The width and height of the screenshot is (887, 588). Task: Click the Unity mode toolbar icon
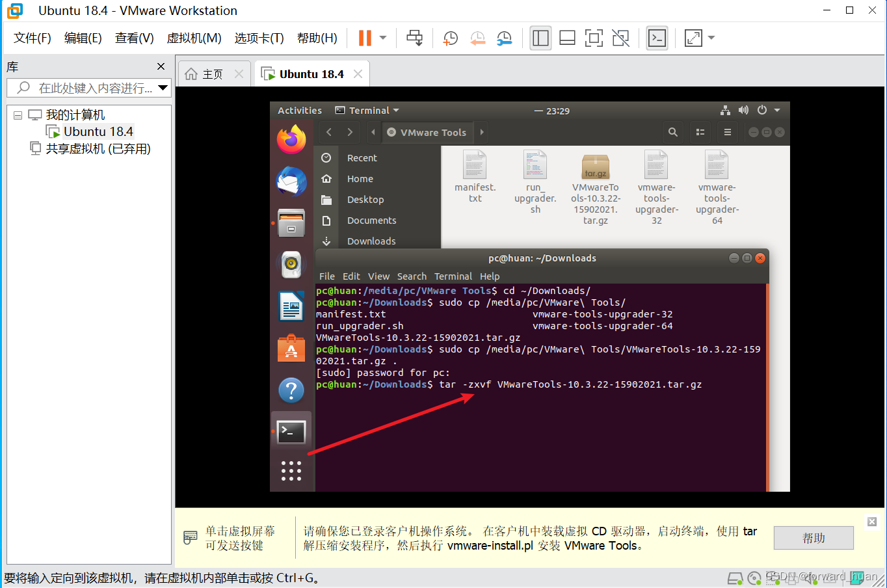pos(621,38)
